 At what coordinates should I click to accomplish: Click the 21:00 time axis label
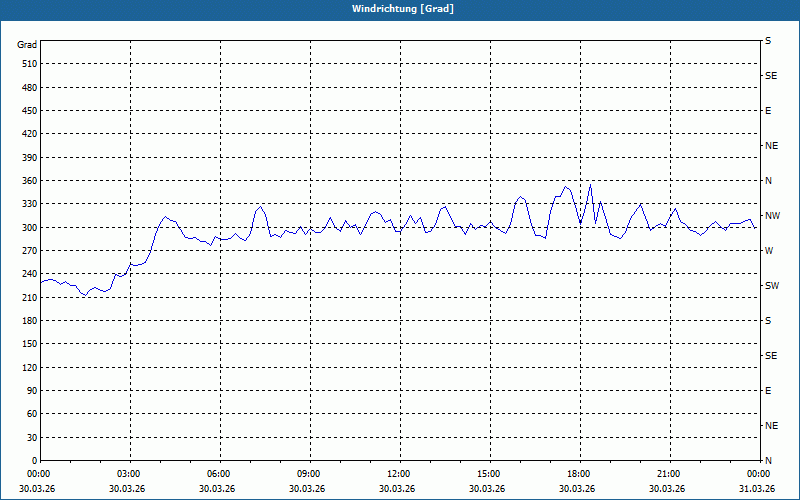669,474
